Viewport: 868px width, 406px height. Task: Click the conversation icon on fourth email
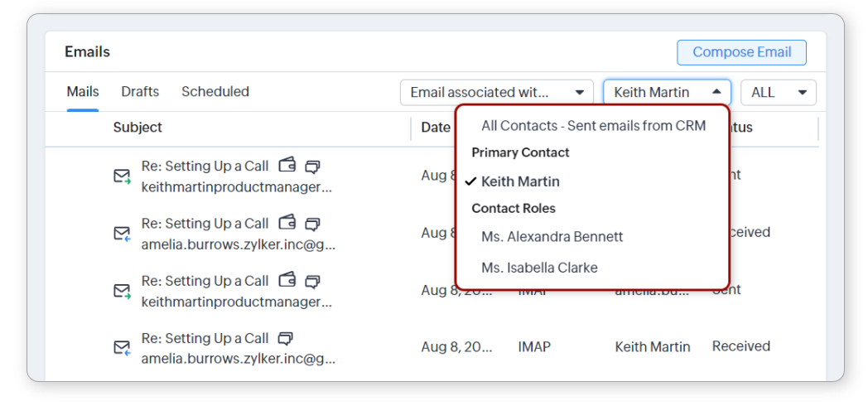click(x=286, y=338)
